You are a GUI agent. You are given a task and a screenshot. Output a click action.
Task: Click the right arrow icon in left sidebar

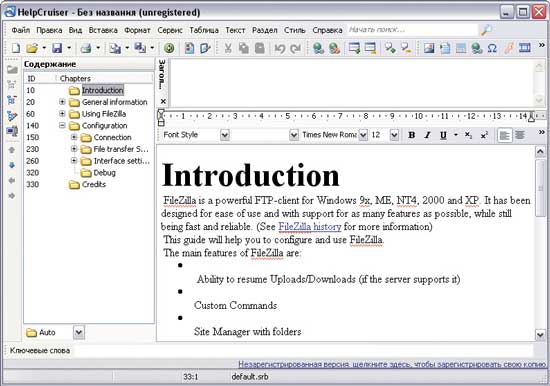click(x=12, y=195)
